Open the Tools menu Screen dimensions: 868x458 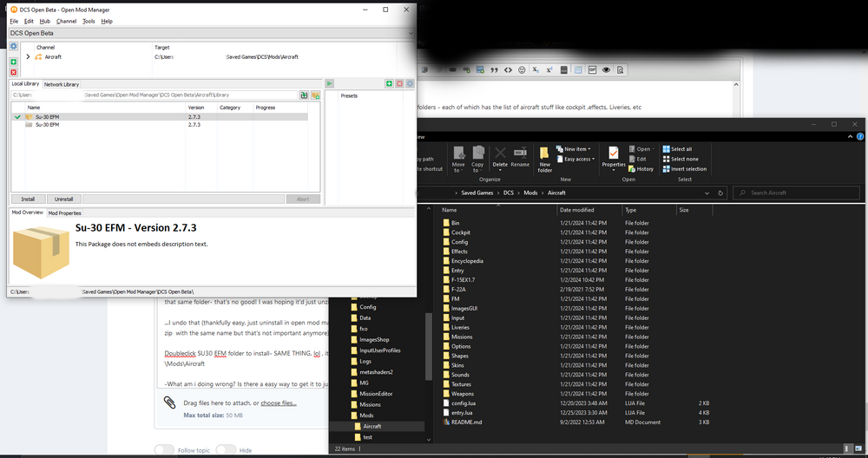tap(89, 22)
